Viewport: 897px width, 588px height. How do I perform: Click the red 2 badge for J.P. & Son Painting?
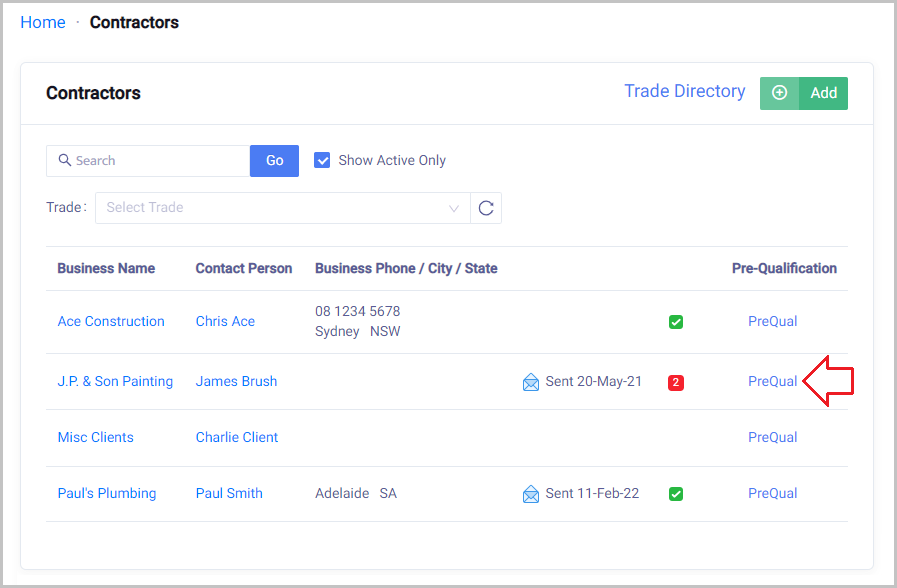coord(676,382)
